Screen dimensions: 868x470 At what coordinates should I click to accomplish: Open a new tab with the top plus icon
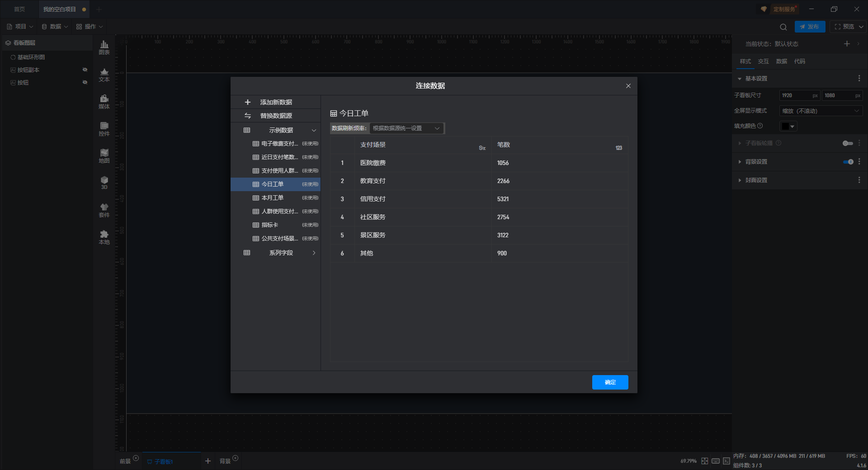point(99,9)
